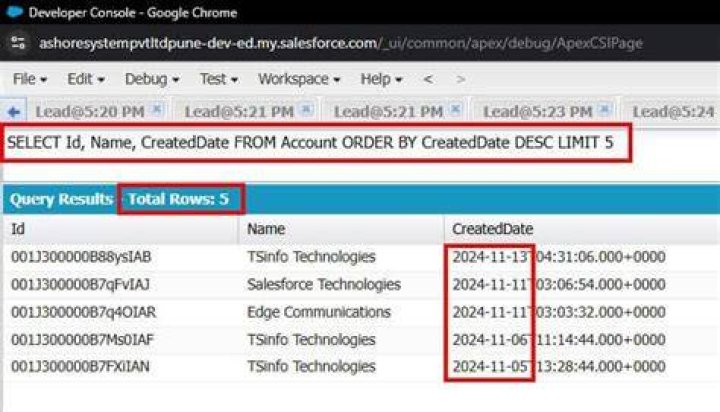Close the Lead@5:23 PM tab
The height and width of the screenshot is (412, 720).
605,110
